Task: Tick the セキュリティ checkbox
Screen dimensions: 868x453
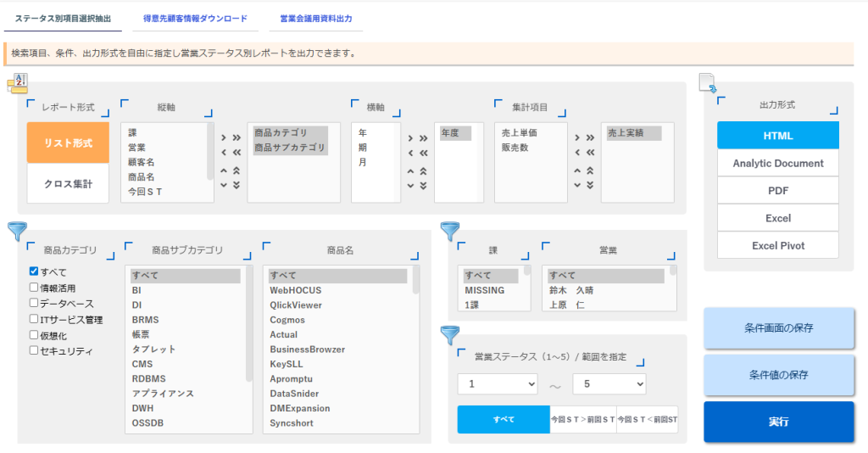Action: coord(34,350)
